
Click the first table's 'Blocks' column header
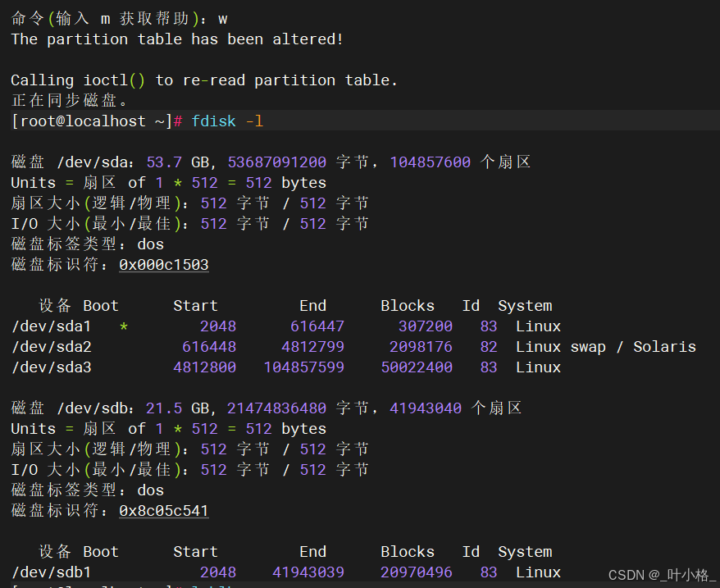click(x=408, y=306)
